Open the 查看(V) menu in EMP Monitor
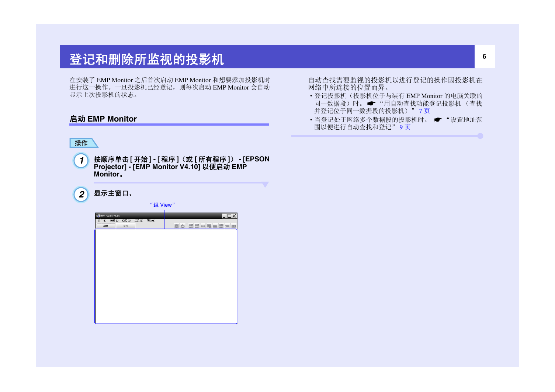 (126, 221)
